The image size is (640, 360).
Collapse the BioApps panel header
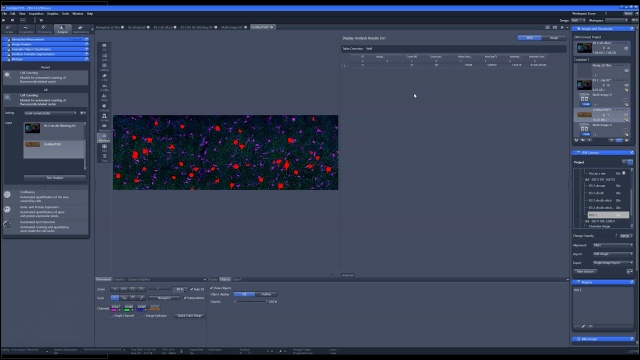45,59
